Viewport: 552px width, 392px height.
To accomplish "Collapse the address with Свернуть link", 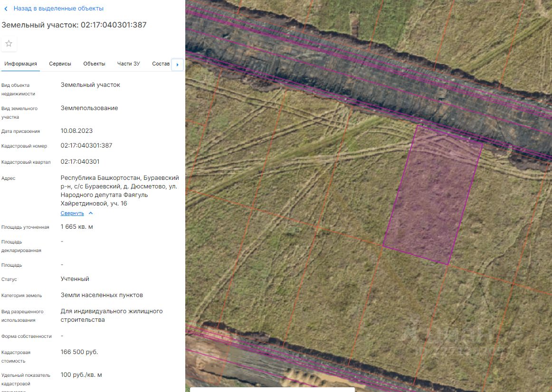I will pyautogui.click(x=72, y=214).
